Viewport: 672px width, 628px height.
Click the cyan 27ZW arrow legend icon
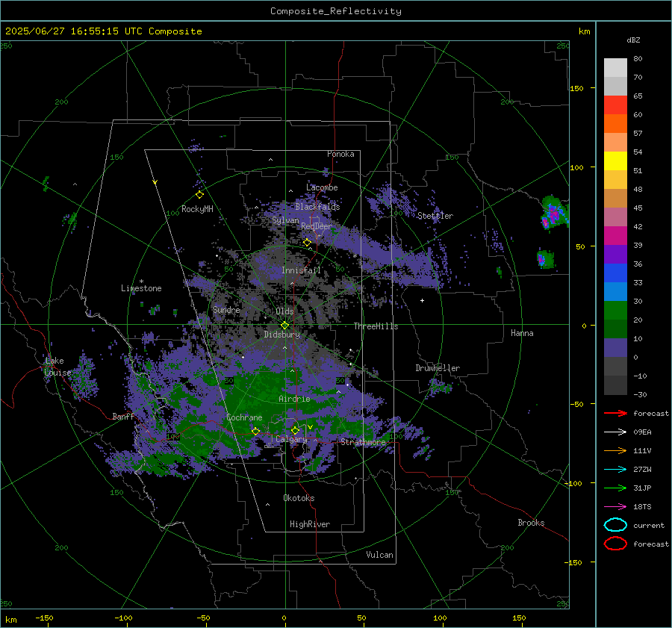click(615, 470)
